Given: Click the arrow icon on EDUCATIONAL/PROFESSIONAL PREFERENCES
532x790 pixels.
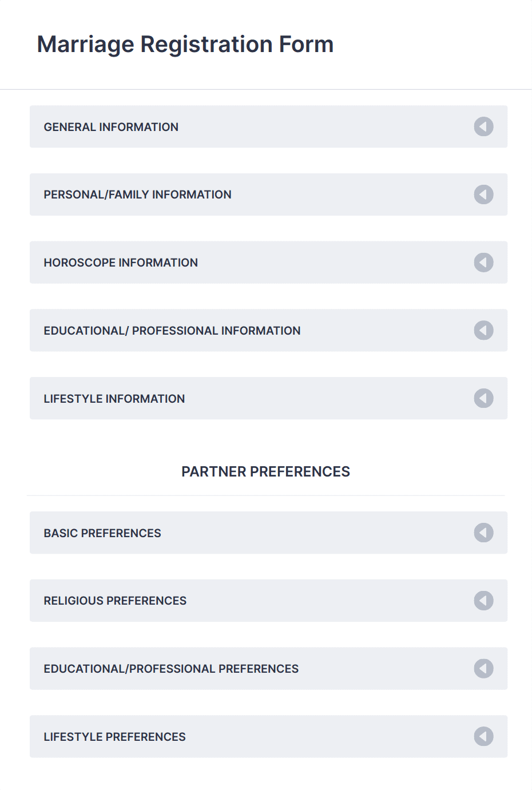Looking at the screenshot, I should 484,669.
